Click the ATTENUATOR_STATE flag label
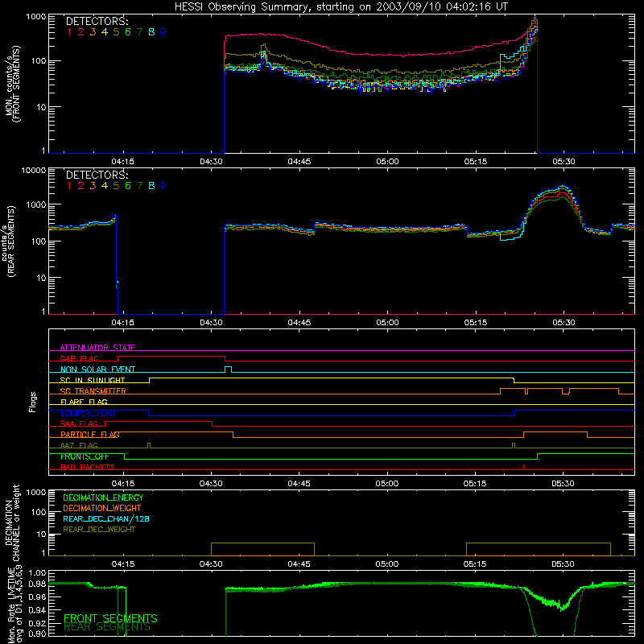644x644 pixels. [x=97, y=348]
